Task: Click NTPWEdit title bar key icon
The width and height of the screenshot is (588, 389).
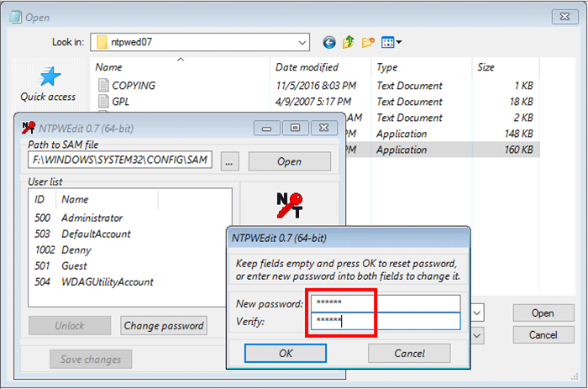Action: [29, 128]
